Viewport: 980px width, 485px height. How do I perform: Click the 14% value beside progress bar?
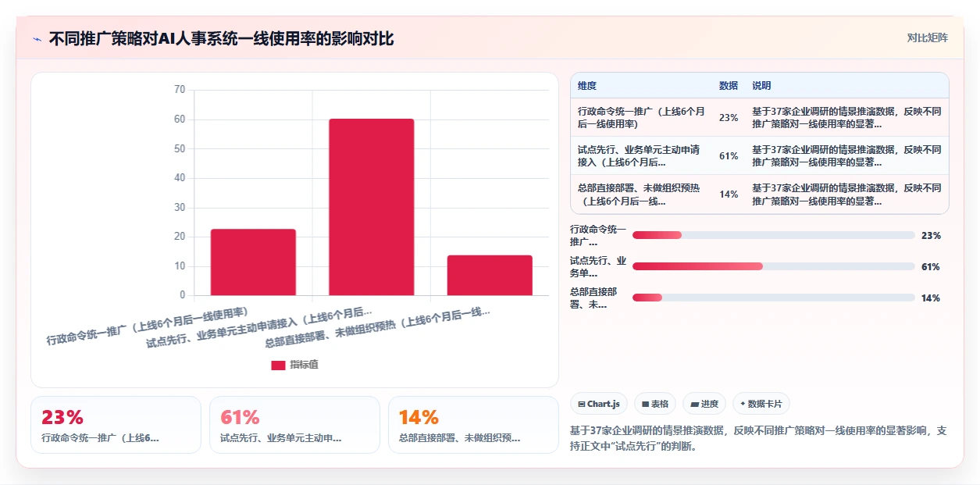click(931, 298)
